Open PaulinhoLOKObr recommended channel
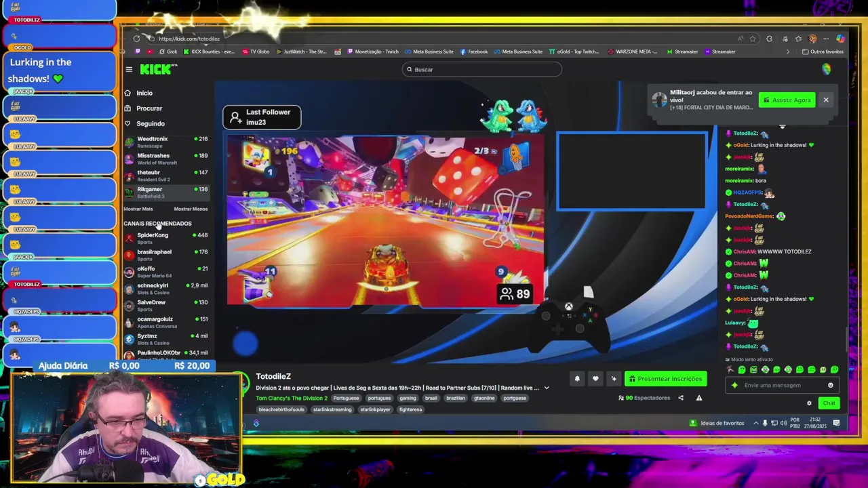Viewport: 868px width, 488px height. (x=166, y=354)
